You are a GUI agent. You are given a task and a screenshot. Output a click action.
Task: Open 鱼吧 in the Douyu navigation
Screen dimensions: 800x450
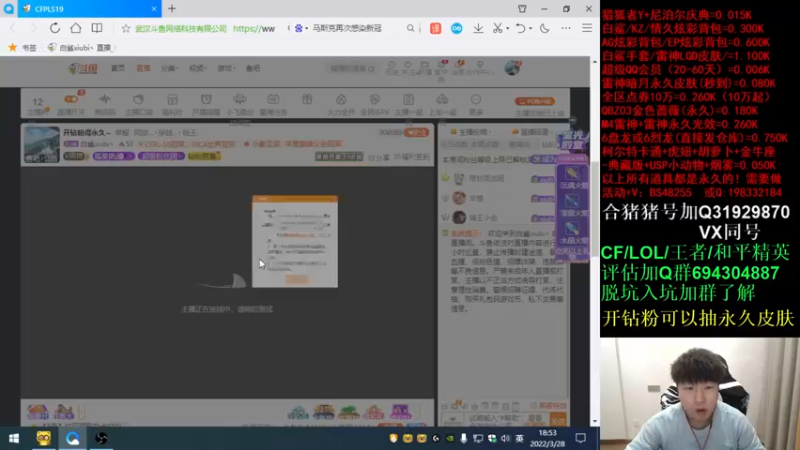(253, 68)
